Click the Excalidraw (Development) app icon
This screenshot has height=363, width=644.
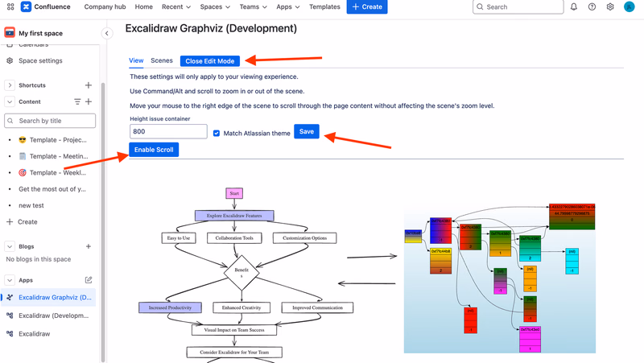point(10,316)
